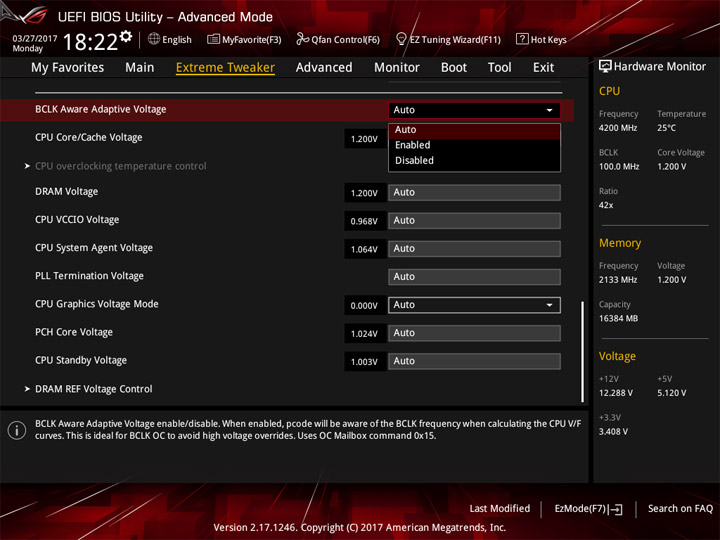
Task: Click the PLL Termination Voltage field
Action: coord(474,277)
